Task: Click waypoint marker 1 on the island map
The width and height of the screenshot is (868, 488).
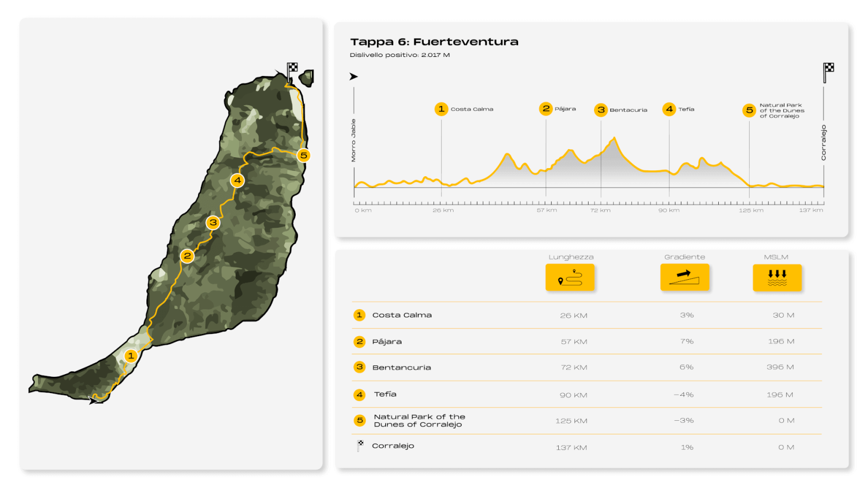Action: pyautogui.click(x=131, y=356)
